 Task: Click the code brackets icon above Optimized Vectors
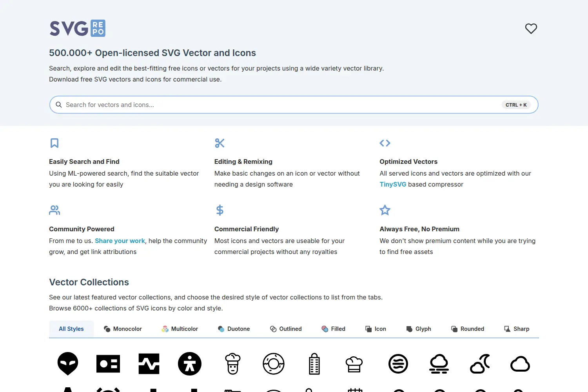385,143
